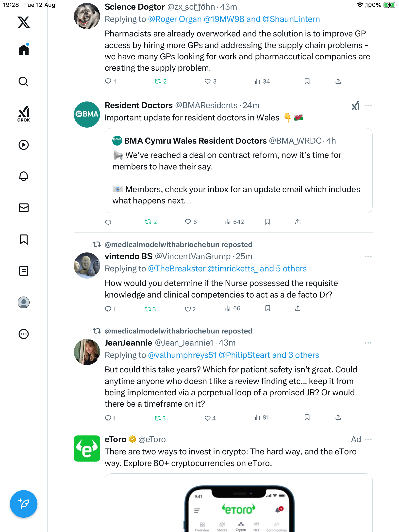Open the Video tab play icon
Viewport: 399px width, 532px height.
(24, 145)
